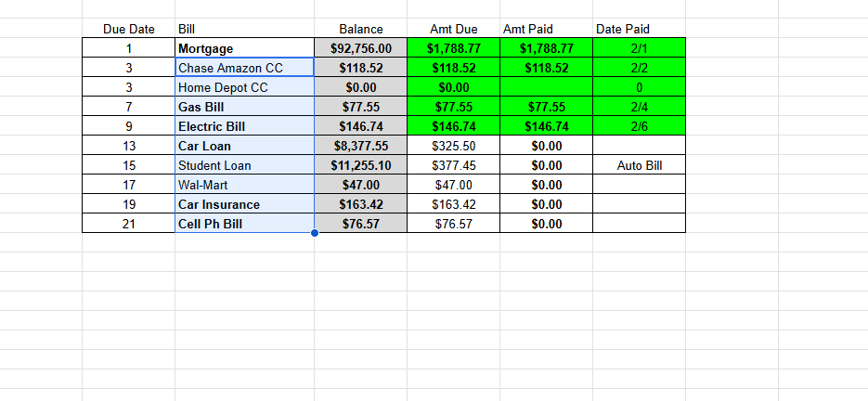Select the Date Paid header cell
Image resolution: width=868 pixels, height=401 pixels.
[639, 29]
